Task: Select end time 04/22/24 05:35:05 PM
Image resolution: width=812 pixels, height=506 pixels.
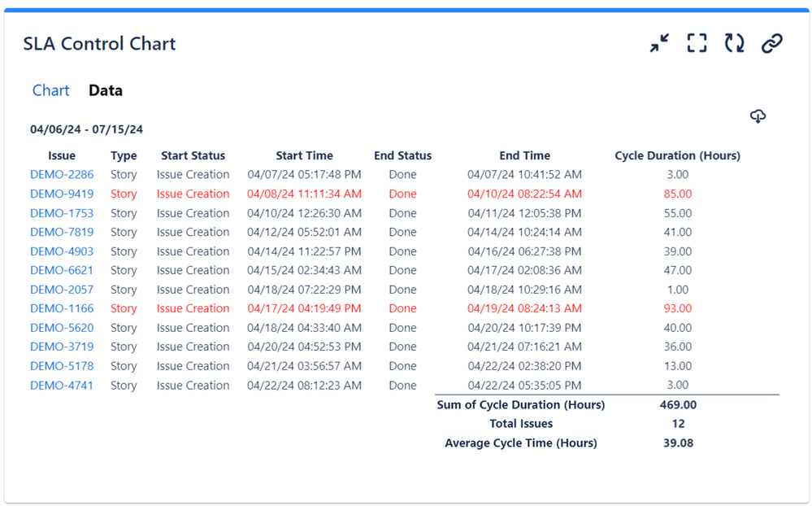Action: (x=524, y=386)
